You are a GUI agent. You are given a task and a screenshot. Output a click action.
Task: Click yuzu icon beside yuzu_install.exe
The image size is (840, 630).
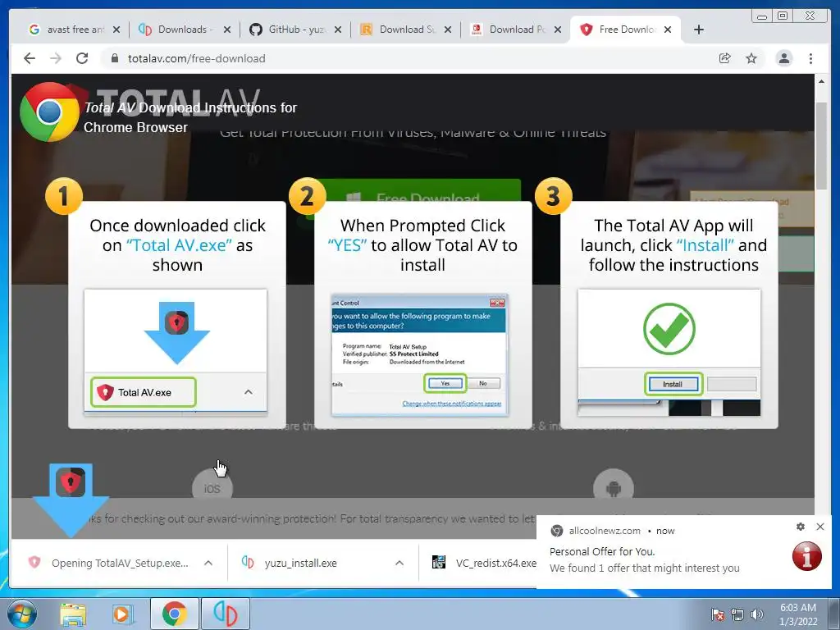248,562
